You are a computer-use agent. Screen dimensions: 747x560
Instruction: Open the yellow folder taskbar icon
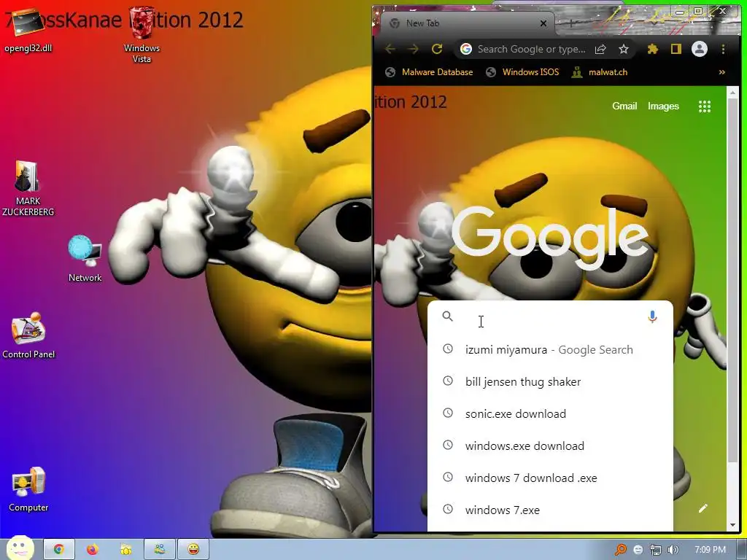click(125, 549)
